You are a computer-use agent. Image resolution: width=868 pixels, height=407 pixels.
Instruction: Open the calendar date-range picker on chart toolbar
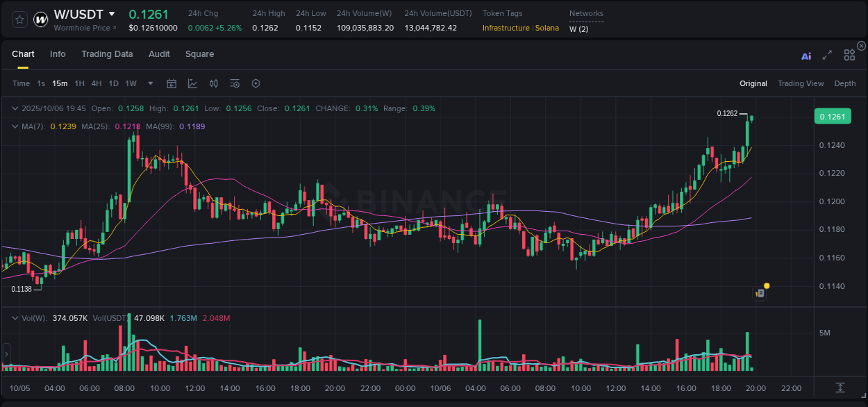(x=172, y=83)
